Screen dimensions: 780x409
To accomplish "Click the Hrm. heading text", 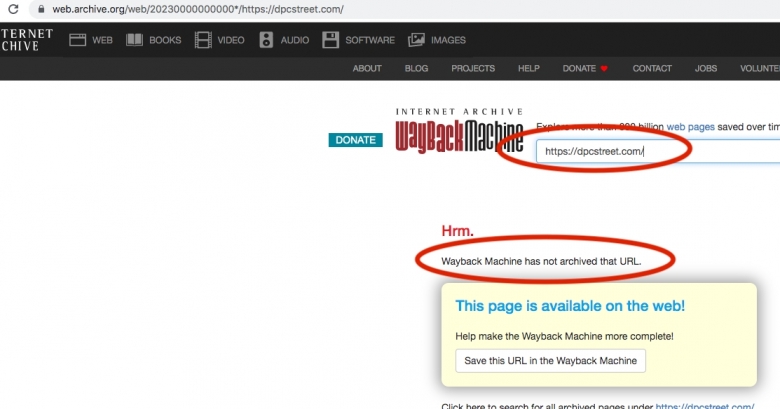I will pyautogui.click(x=457, y=231).
